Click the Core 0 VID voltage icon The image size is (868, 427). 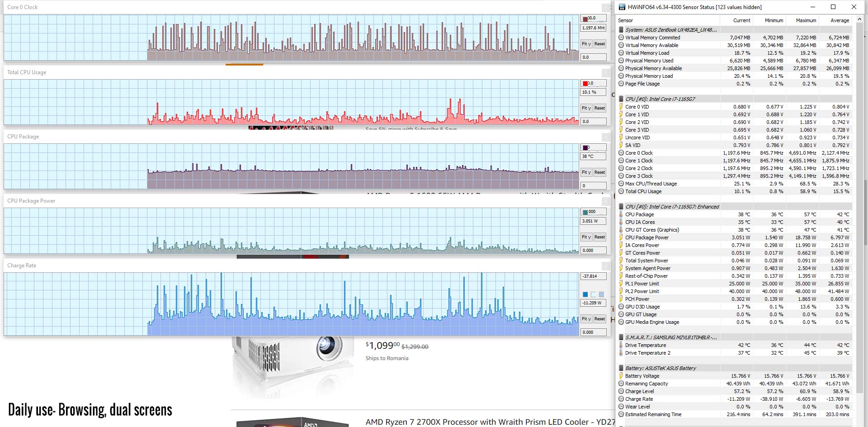coord(621,107)
